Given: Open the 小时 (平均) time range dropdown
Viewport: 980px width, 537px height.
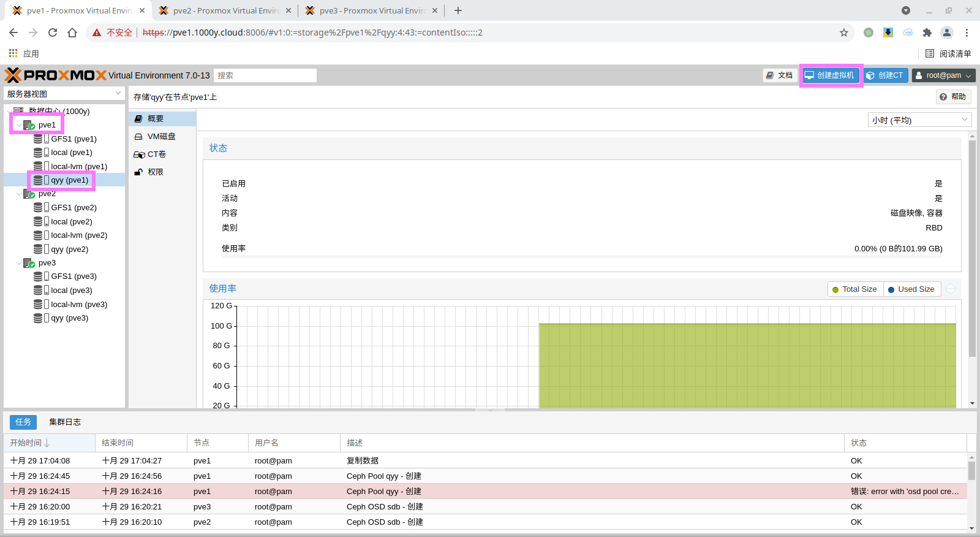Looking at the screenshot, I should click(x=919, y=120).
